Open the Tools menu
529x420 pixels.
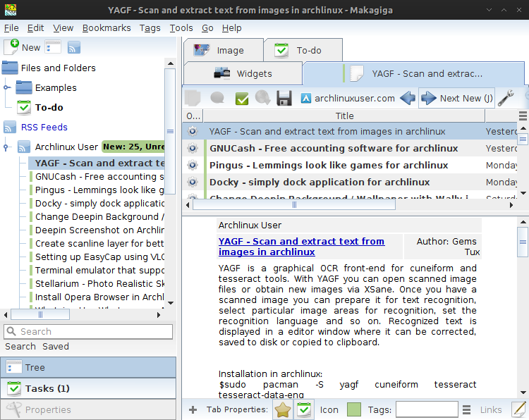[x=181, y=28]
